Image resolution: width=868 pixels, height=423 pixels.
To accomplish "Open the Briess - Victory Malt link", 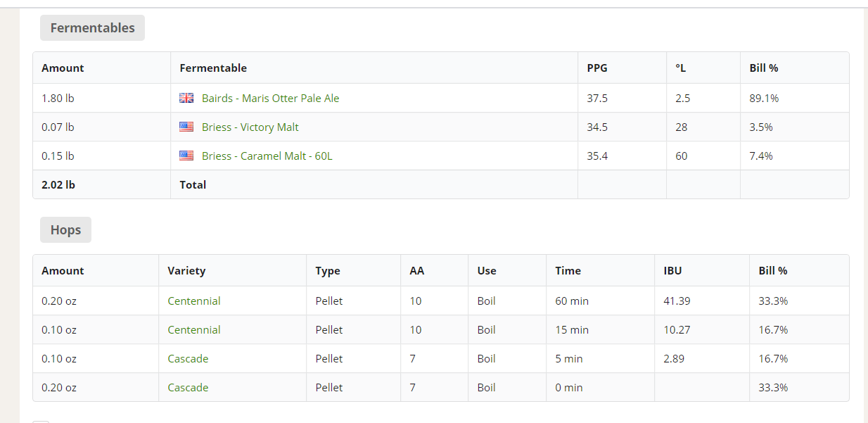I will click(250, 127).
